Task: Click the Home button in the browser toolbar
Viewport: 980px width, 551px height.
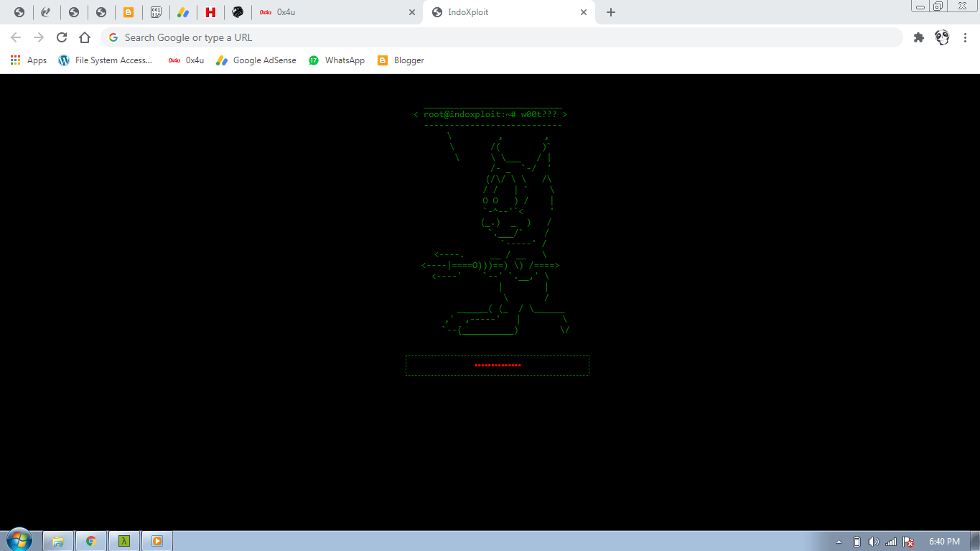Action: (x=84, y=37)
